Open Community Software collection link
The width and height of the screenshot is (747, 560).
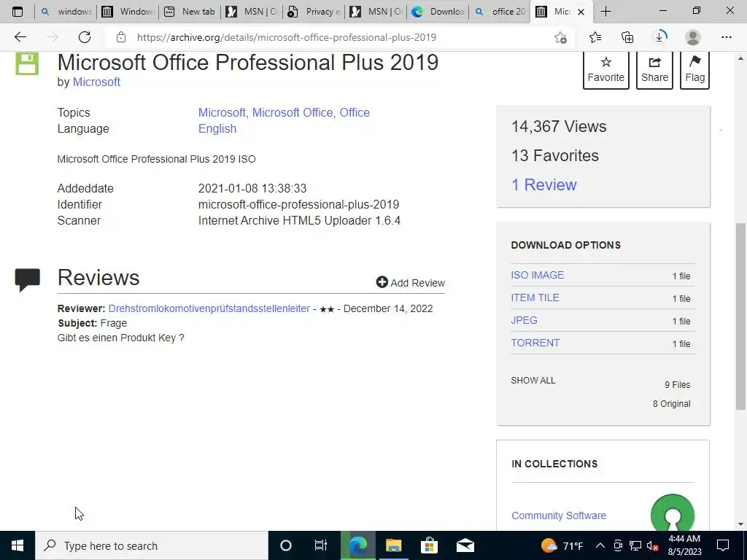559,516
